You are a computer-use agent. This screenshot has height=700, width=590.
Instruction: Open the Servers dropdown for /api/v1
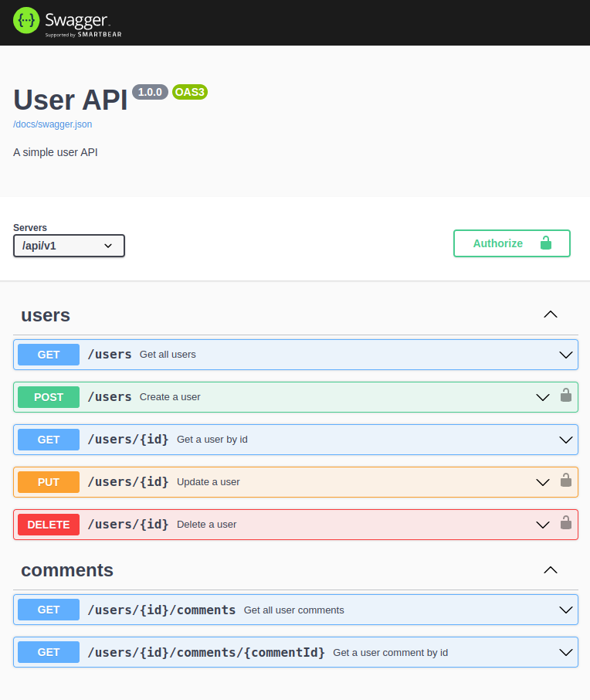(69, 246)
